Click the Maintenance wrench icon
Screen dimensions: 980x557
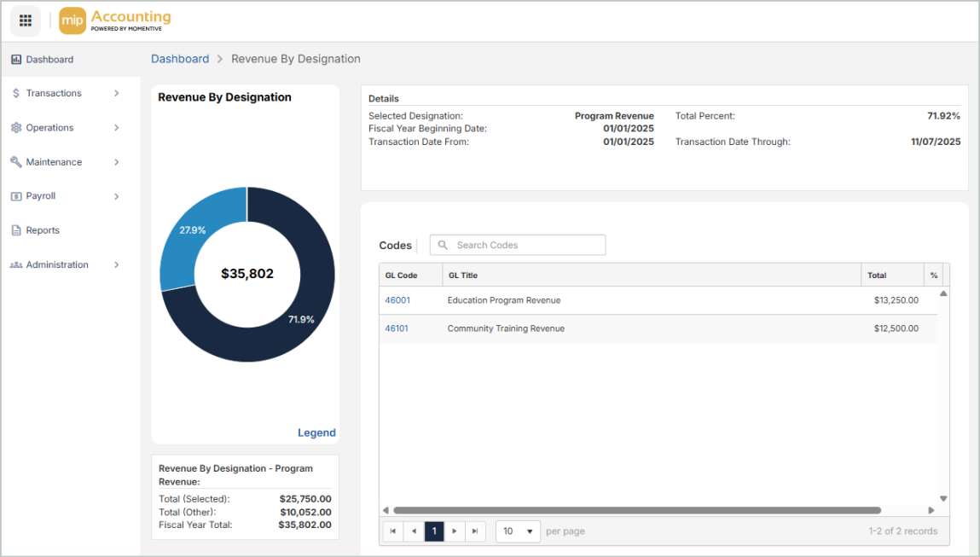16,162
